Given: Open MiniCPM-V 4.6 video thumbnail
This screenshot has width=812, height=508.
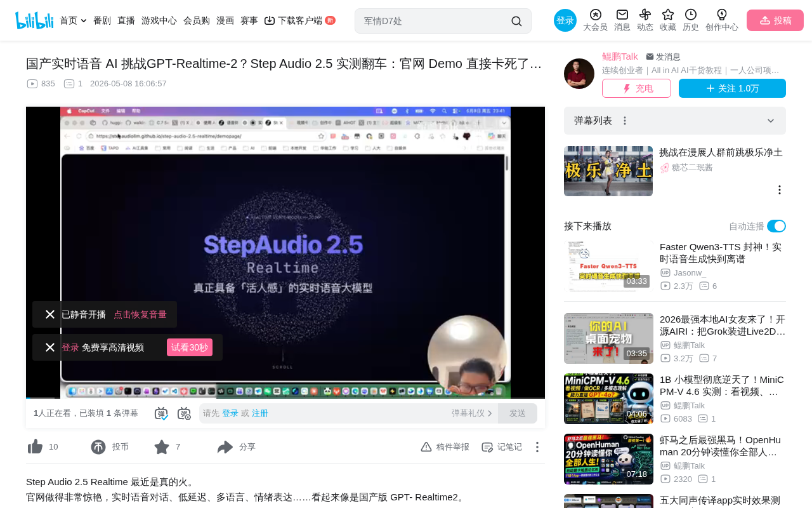Looking at the screenshot, I should click(608, 399).
